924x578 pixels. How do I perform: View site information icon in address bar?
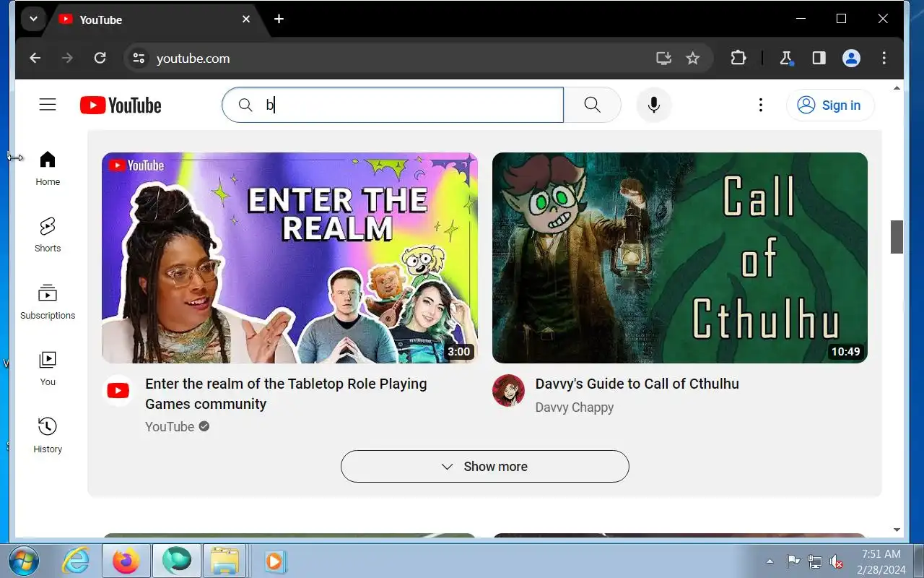[x=139, y=59]
